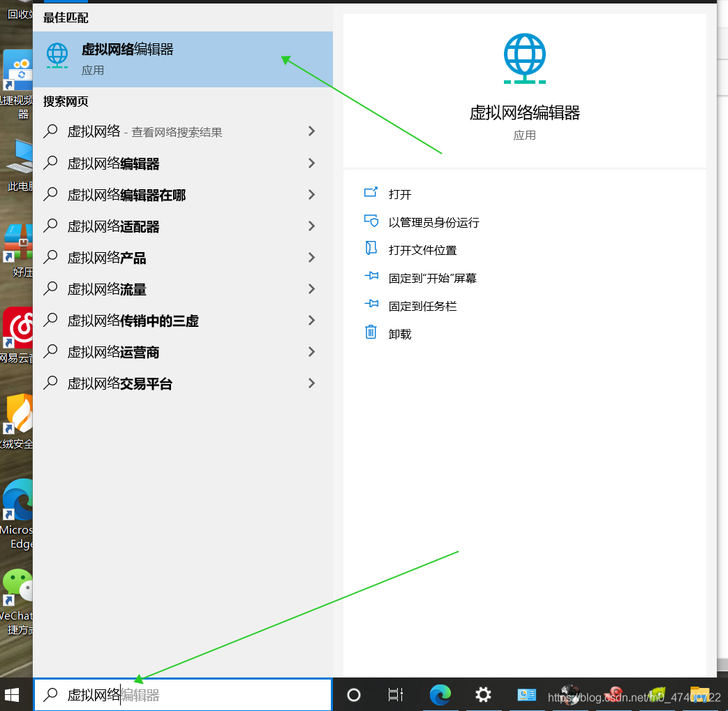Click the pin icon next to 固定到"开始"屏幕
The height and width of the screenshot is (711, 728).
click(x=371, y=276)
